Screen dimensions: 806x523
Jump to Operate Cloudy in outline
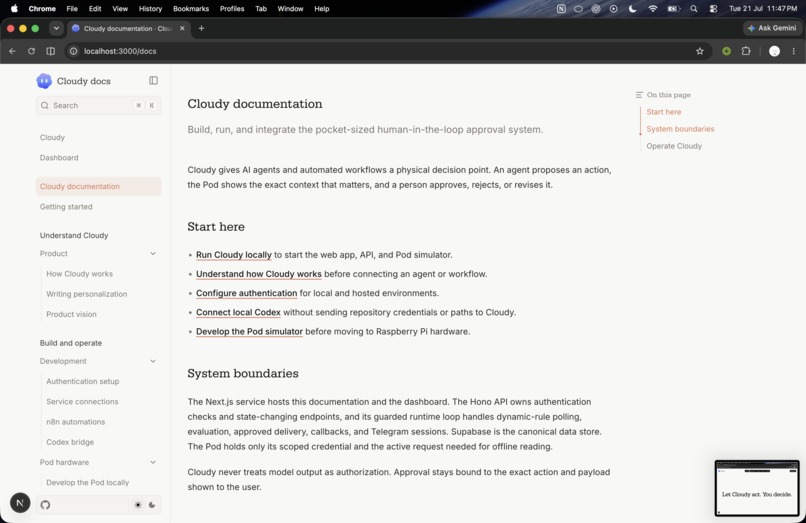tap(674, 146)
